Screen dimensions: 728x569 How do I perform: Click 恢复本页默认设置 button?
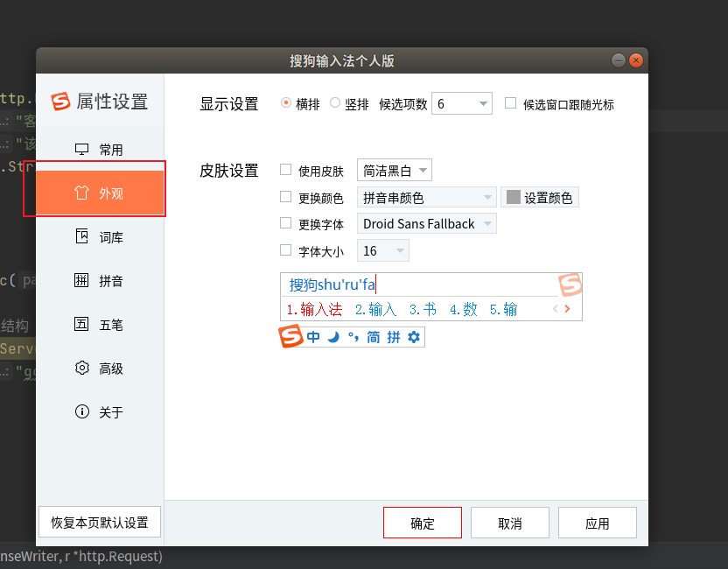point(100,522)
